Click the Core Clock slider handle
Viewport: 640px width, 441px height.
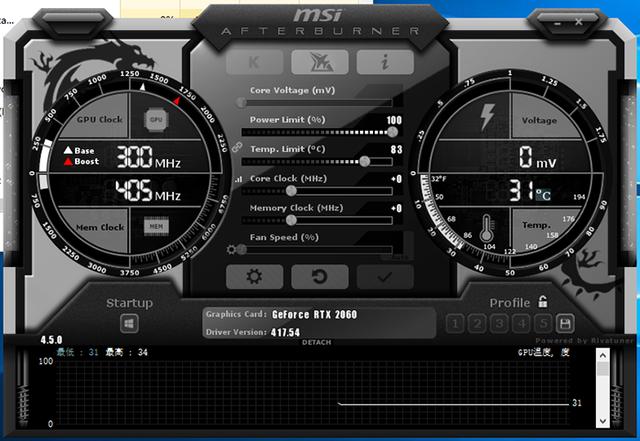(291, 191)
